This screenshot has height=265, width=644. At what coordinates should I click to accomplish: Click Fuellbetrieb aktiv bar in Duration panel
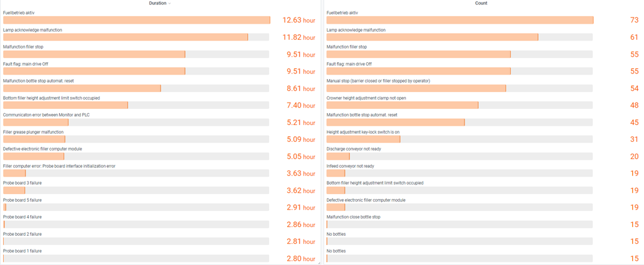click(136, 21)
